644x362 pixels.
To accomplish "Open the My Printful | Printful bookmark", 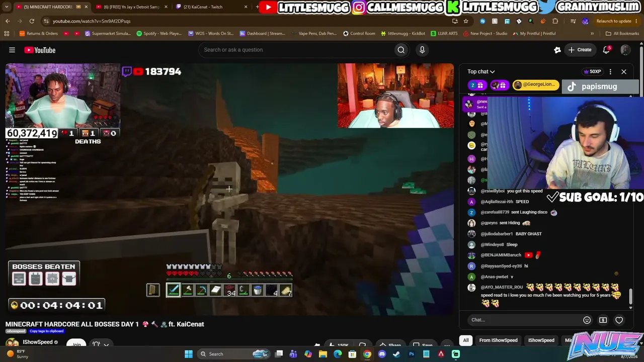I will pyautogui.click(x=534, y=34).
